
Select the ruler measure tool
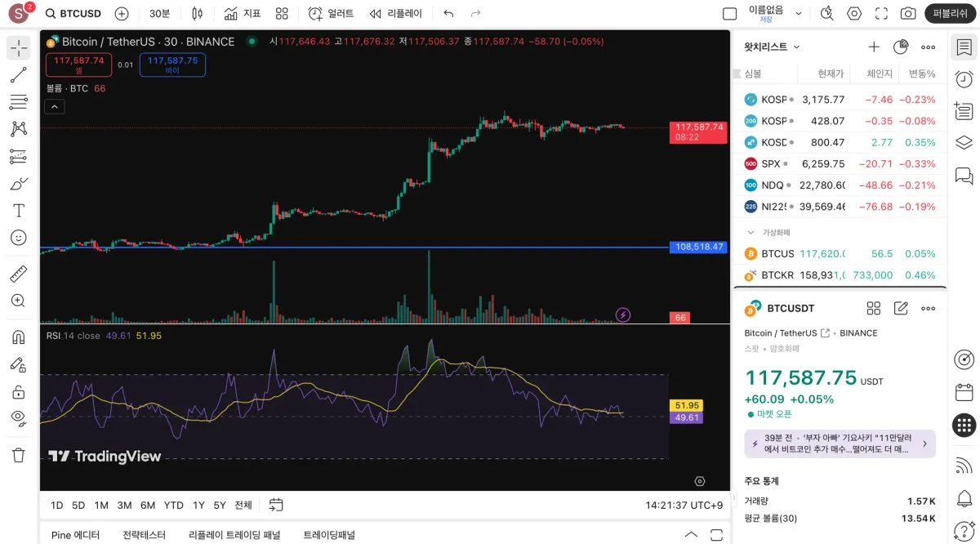18,274
